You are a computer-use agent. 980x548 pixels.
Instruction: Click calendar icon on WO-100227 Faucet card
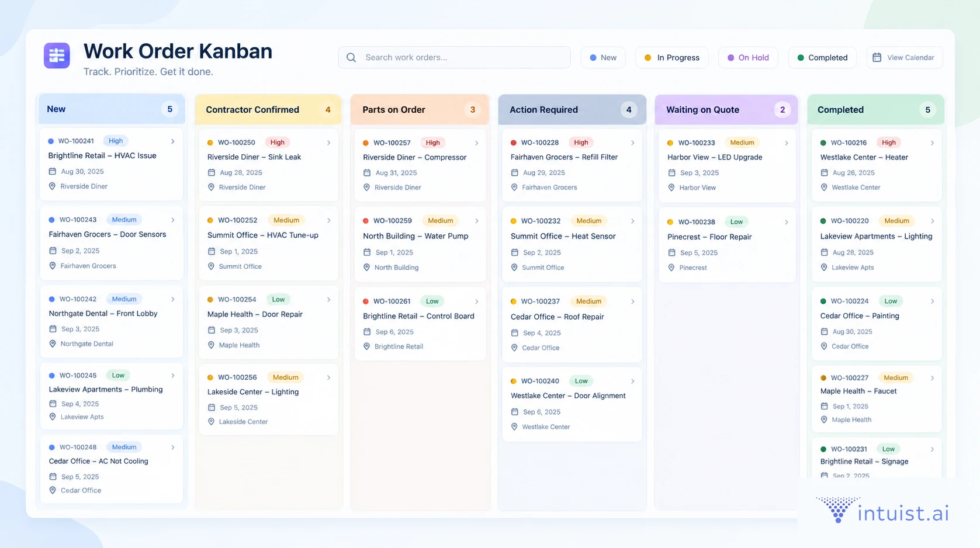pyautogui.click(x=825, y=406)
